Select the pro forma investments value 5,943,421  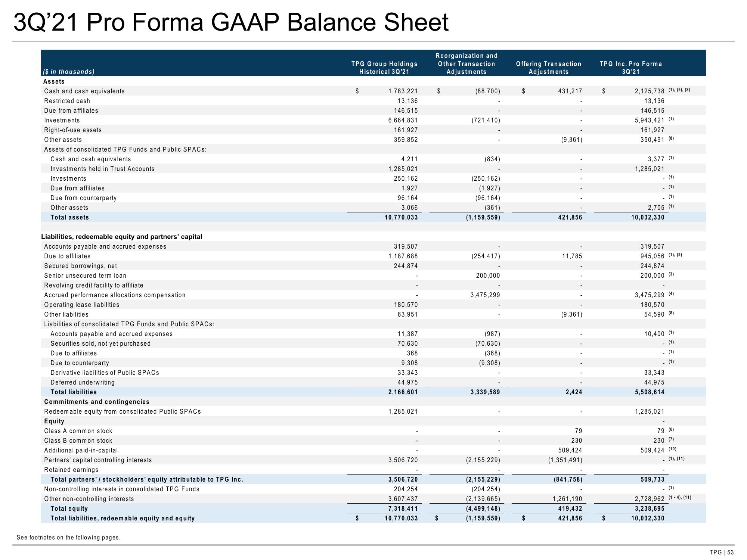pyautogui.click(x=650, y=120)
